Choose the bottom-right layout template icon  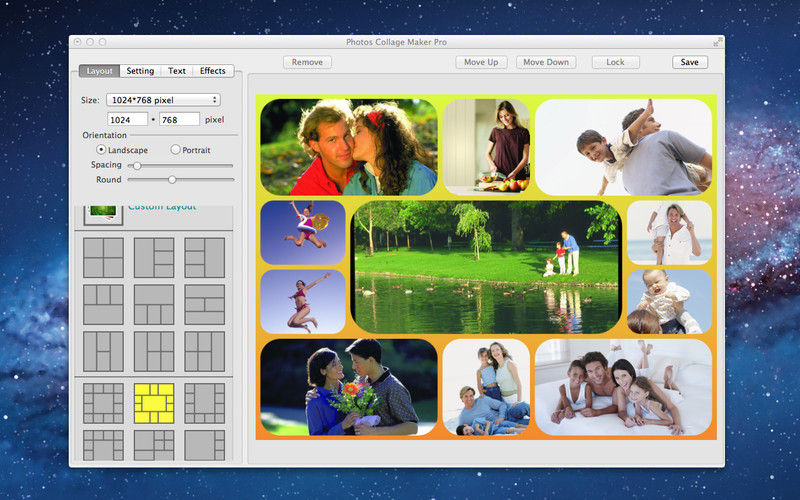(204, 445)
